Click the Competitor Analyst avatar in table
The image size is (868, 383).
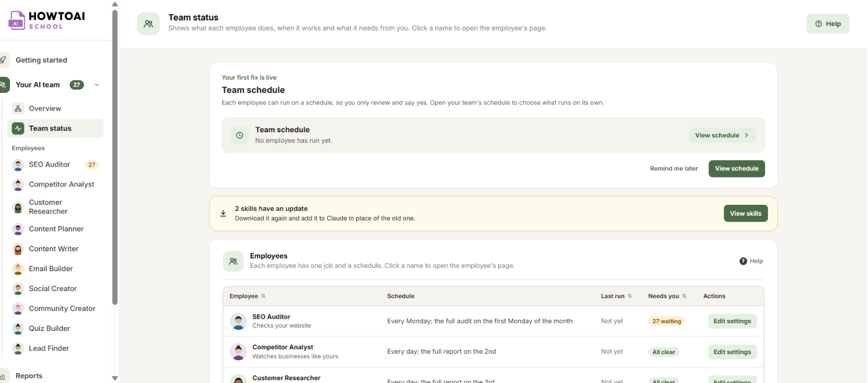pos(239,351)
